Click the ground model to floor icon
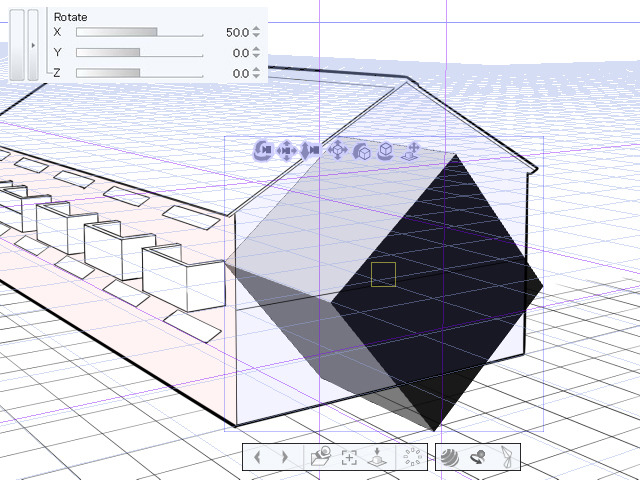The width and height of the screenshot is (640, 480). [x=377, y=456]
